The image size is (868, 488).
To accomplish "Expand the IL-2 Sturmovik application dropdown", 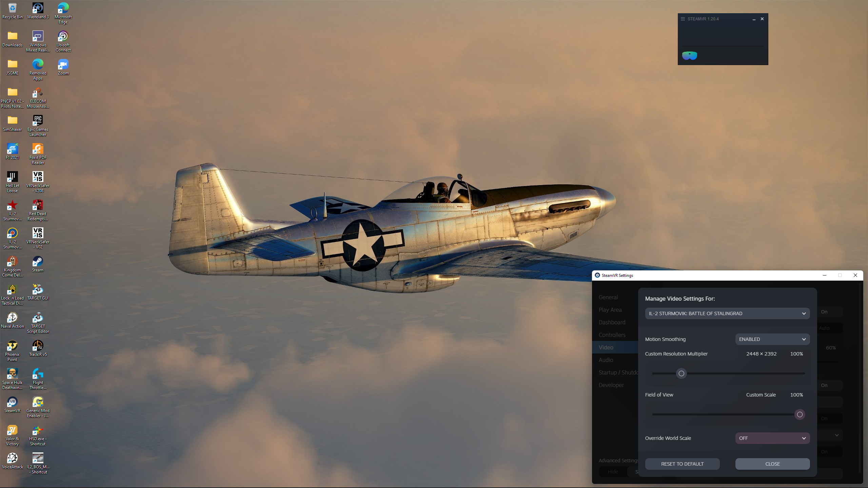I will click(x=727, y=313).
